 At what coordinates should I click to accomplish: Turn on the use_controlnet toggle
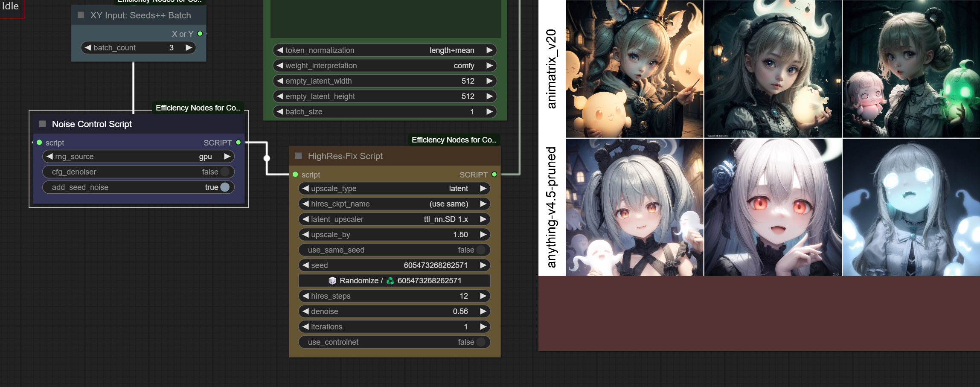tap(481, 342)
